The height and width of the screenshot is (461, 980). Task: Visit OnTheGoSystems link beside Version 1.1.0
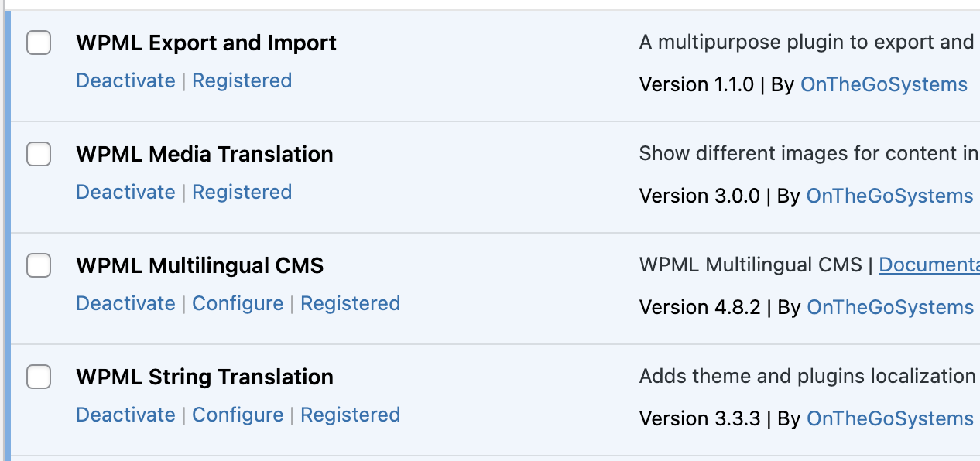click(883, 84)
